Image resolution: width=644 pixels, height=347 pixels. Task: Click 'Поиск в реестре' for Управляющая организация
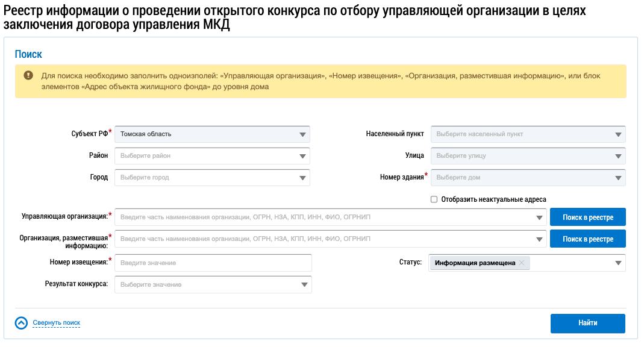pyautogui.click(x=587, y=217)
